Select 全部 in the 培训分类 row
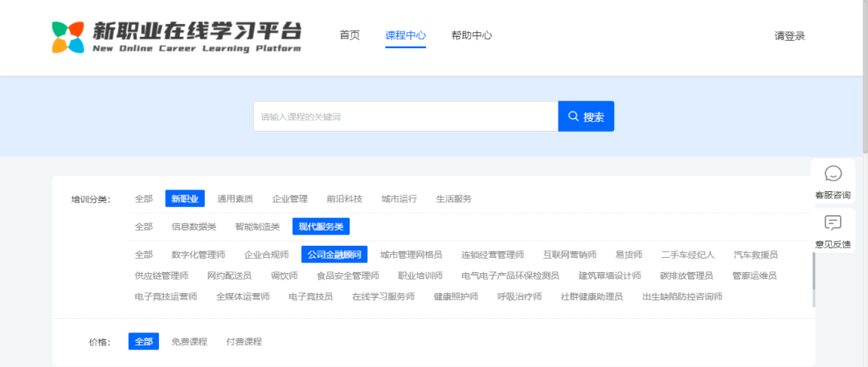Image resolution: width=868 pixels, height=367 pixels. pos(144,198)
